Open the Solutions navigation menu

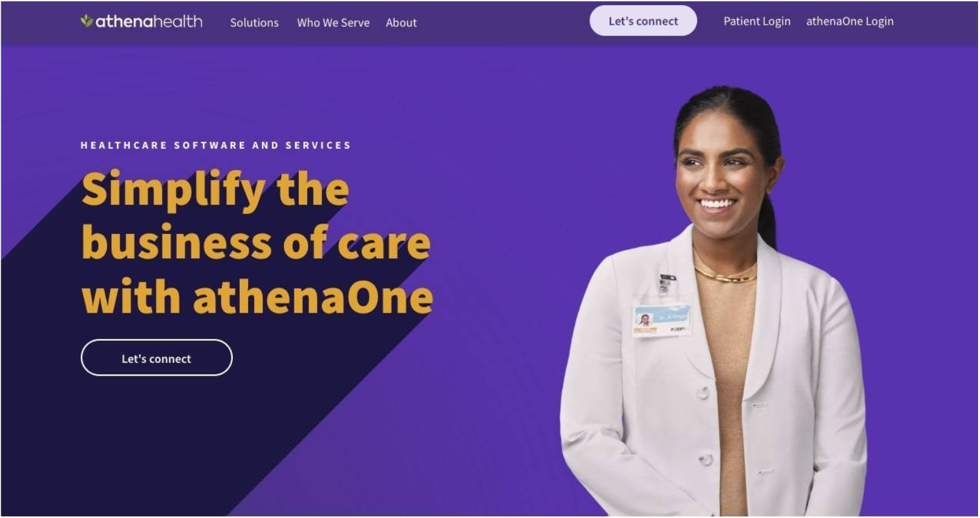[254, 23]
